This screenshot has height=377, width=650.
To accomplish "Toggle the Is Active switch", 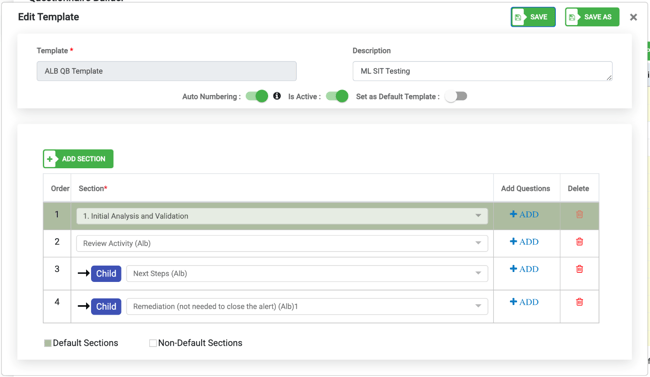I will point(337,96).
